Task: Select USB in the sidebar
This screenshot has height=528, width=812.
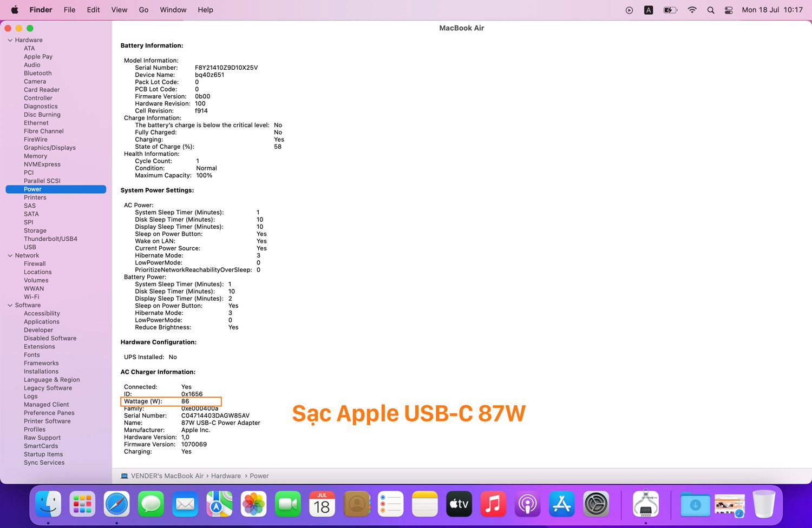Action: tap(30, 247)
